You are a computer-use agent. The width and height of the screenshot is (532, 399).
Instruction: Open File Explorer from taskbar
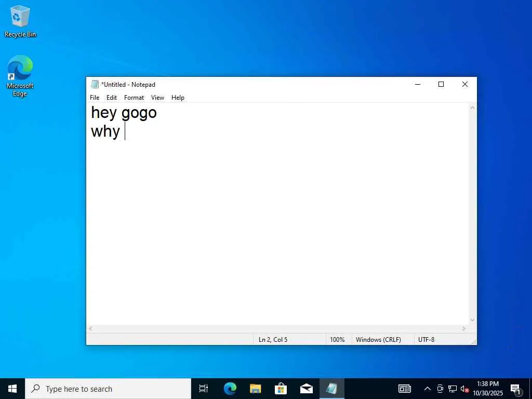pyautogui.click(x=256, y=389)
